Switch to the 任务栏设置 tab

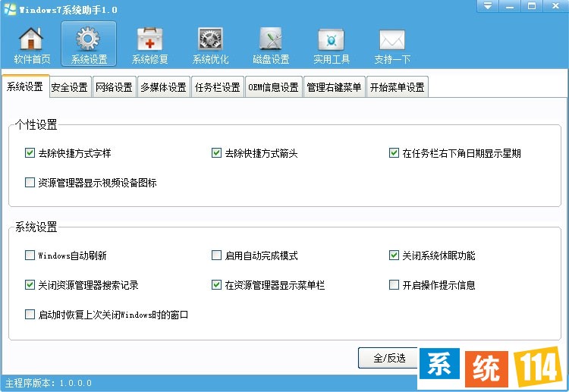218,87
